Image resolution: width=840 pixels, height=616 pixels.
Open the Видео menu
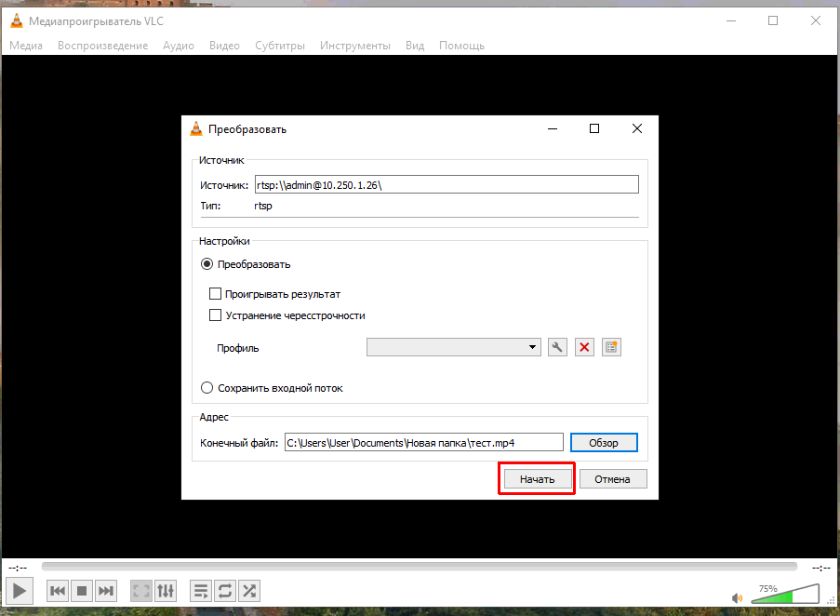(x=224, y=46)
